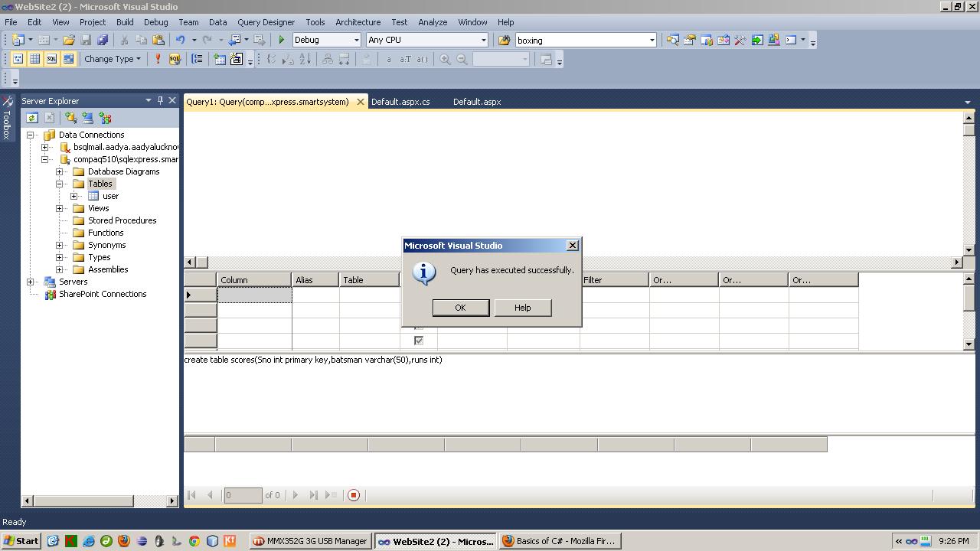The height and width of the screenshot is (551, 980).
Task: Toggle the Show SQL Pane button
Action: (51, 59)
